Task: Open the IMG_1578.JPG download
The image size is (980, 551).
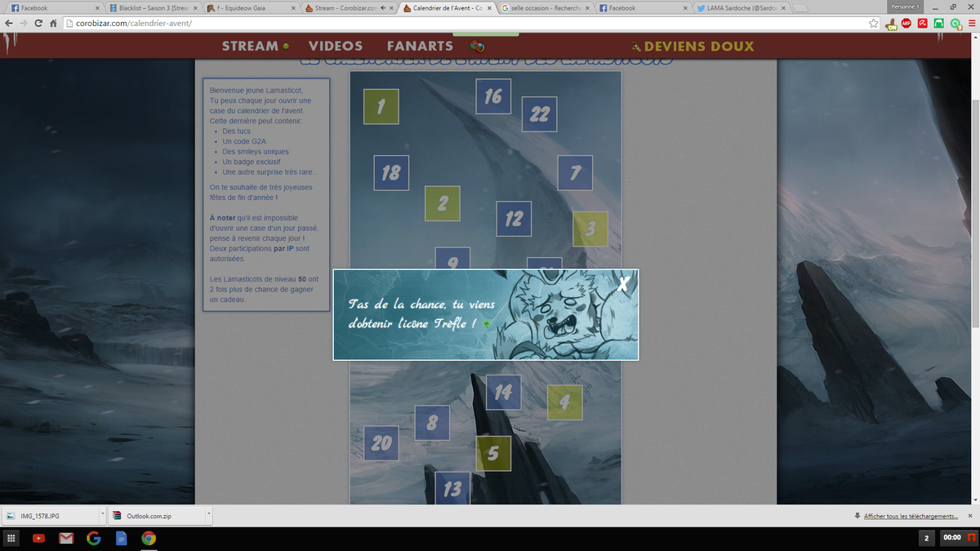Action: coord(51,516)
